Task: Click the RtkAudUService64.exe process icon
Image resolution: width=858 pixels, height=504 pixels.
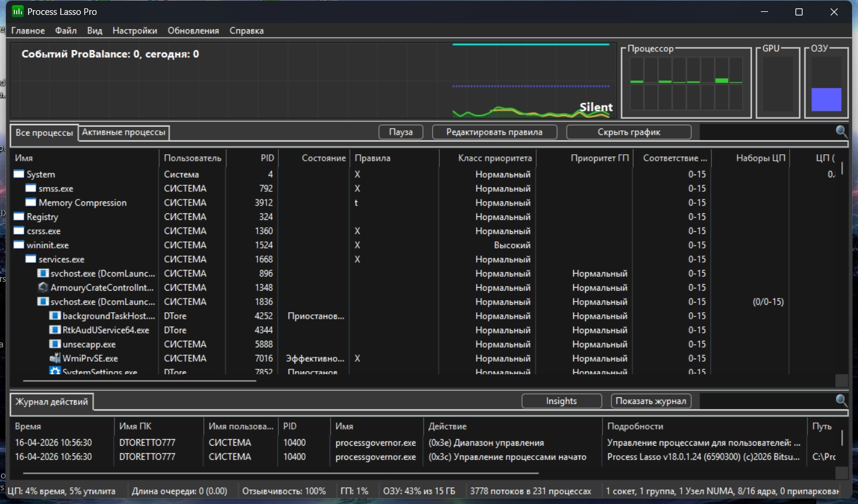Action: click(55, 330)
